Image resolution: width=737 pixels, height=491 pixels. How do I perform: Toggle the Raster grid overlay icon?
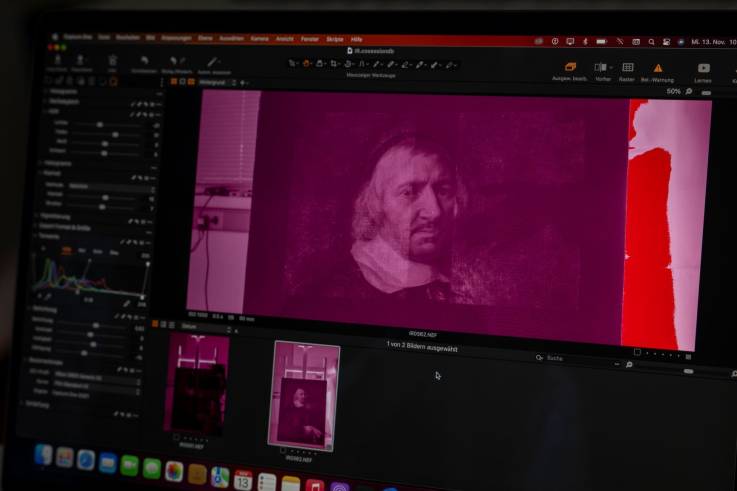tap(628, 67)
